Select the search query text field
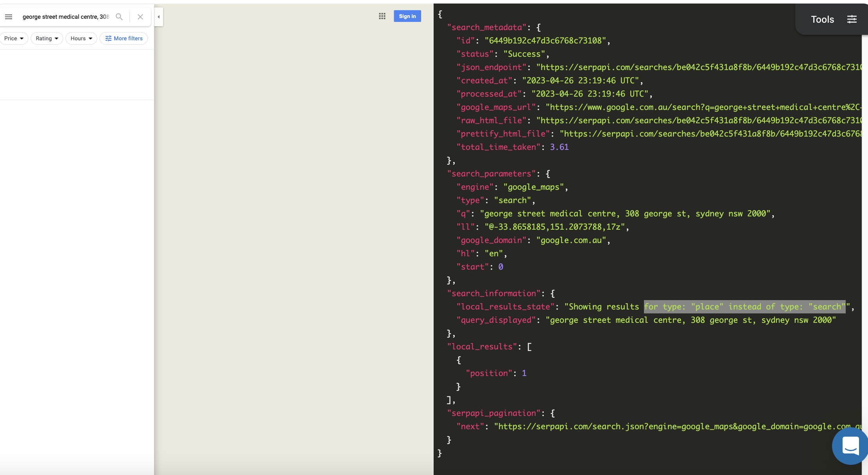Viewport: 868px width, 475px height. pyautogui.click(x=65, y=16)
